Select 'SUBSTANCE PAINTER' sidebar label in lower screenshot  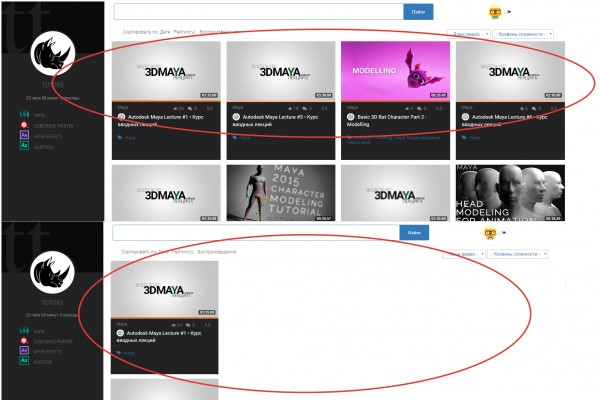(x=53, y=341)
